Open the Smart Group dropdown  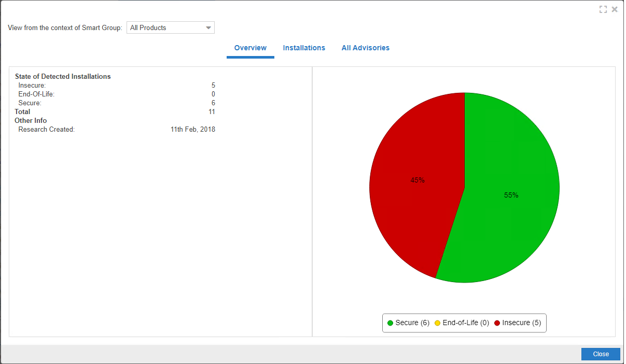coord(171,27)
